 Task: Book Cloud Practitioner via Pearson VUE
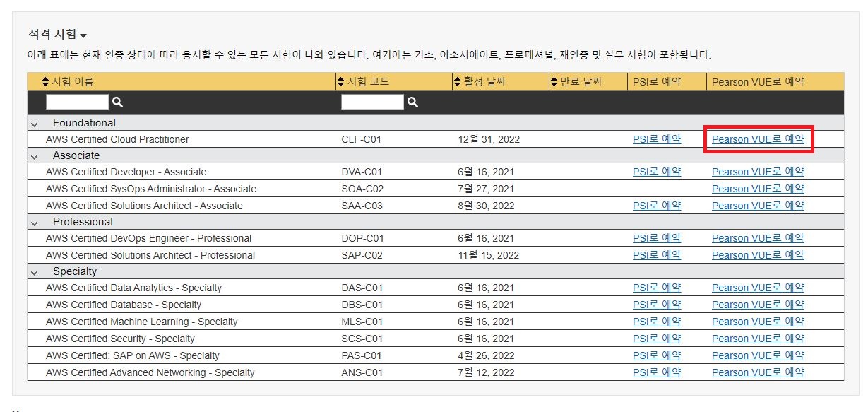point(758,139)
